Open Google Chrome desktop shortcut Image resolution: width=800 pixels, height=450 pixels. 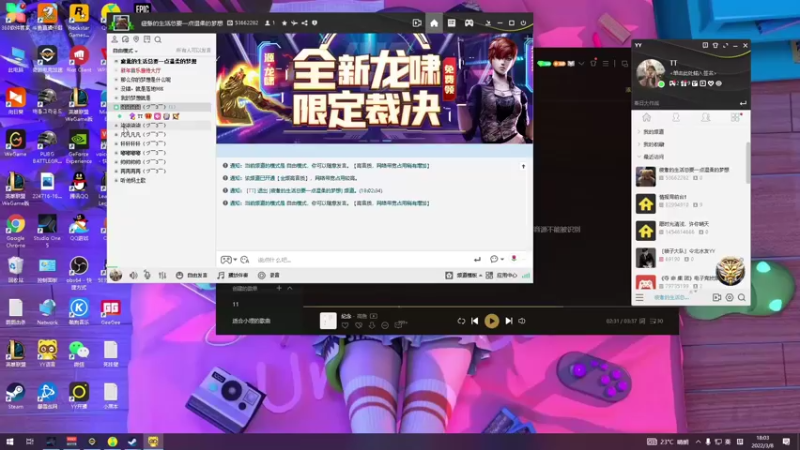15,231
